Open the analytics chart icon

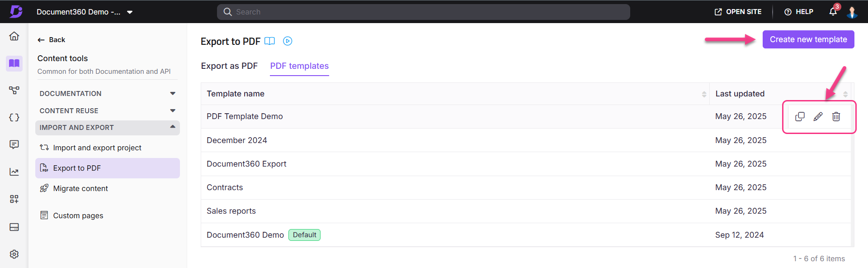(x=14, y=172)
